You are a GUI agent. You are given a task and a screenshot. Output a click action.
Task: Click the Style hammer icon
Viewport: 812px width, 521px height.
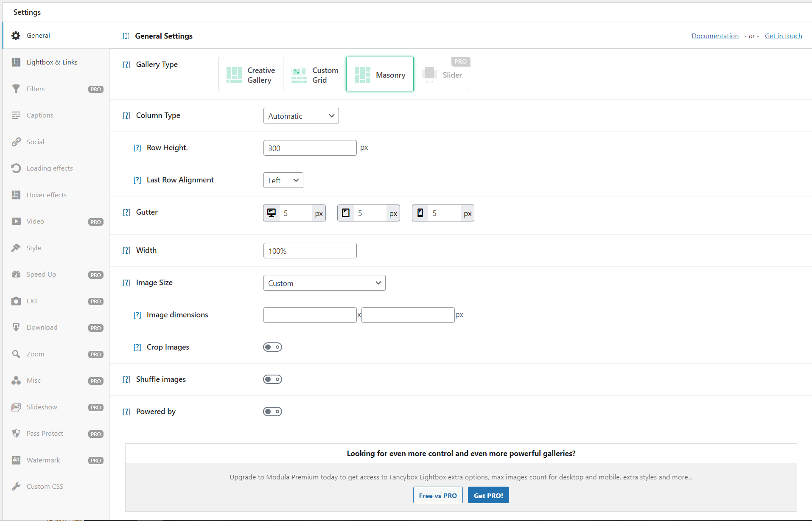(16, 248)
